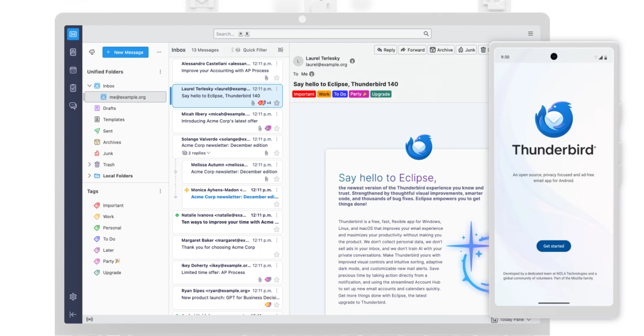The width and height of the screenshot is (644, 336).
Task: Star the Melissa Autumn message
Action: coord(277,179)
